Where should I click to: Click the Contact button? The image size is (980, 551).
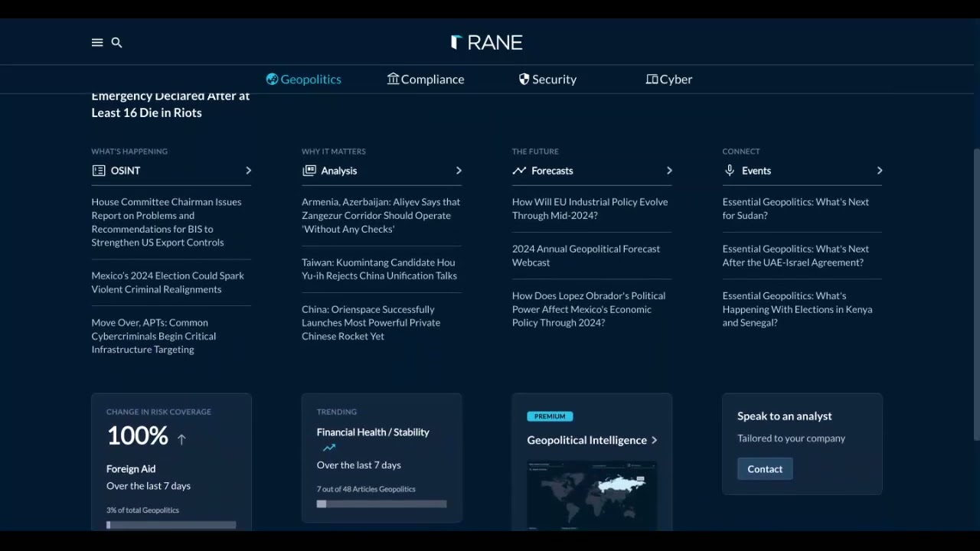(765, 469)
